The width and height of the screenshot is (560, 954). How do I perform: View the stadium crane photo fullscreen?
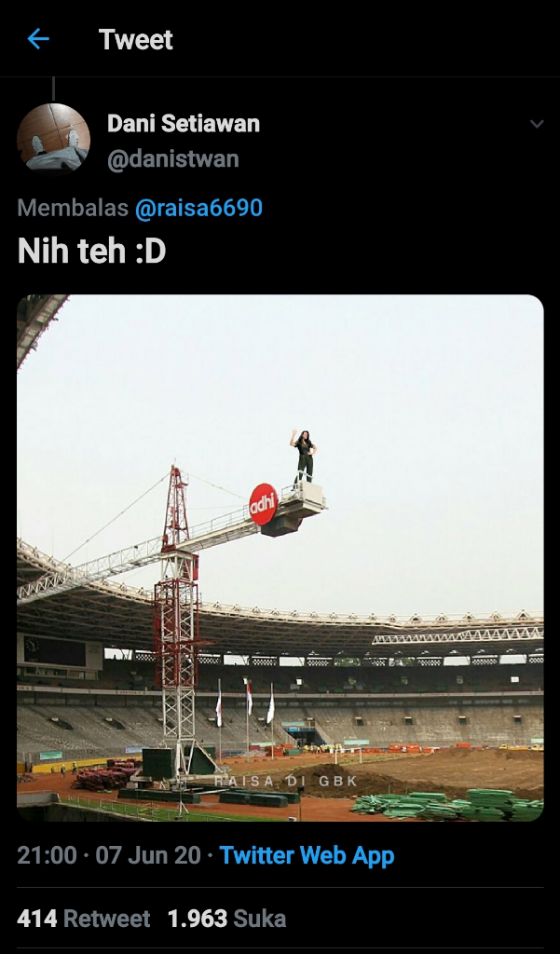280,558
